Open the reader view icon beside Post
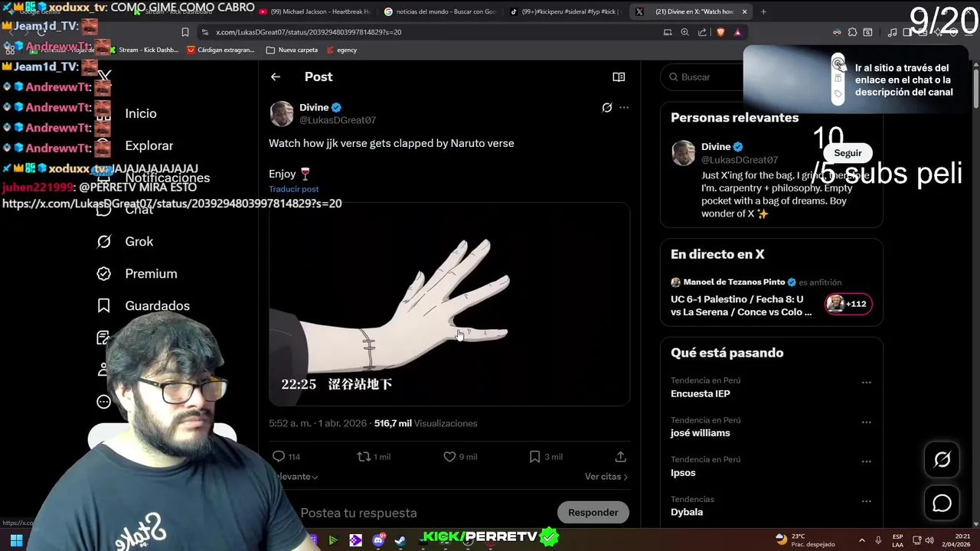This screenshot has height=551, width=980. [619, 77]
